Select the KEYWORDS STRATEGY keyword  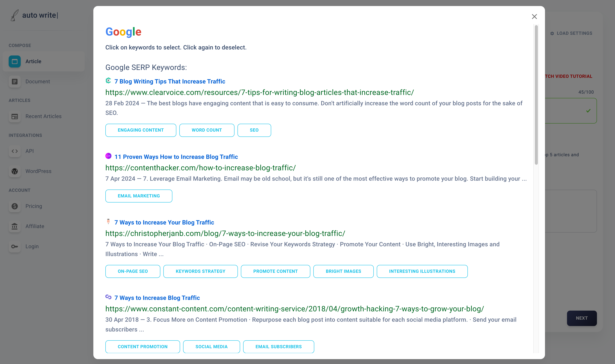(x=201, y=271)
